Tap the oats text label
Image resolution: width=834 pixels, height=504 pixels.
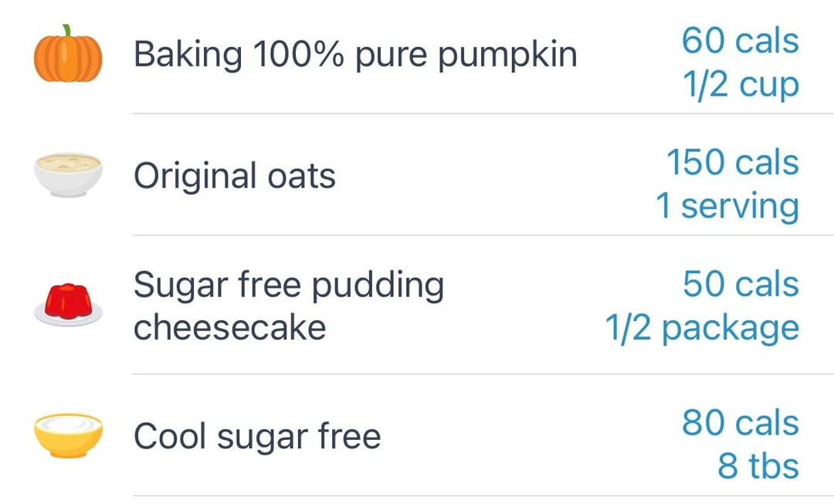tap(235, 177)
